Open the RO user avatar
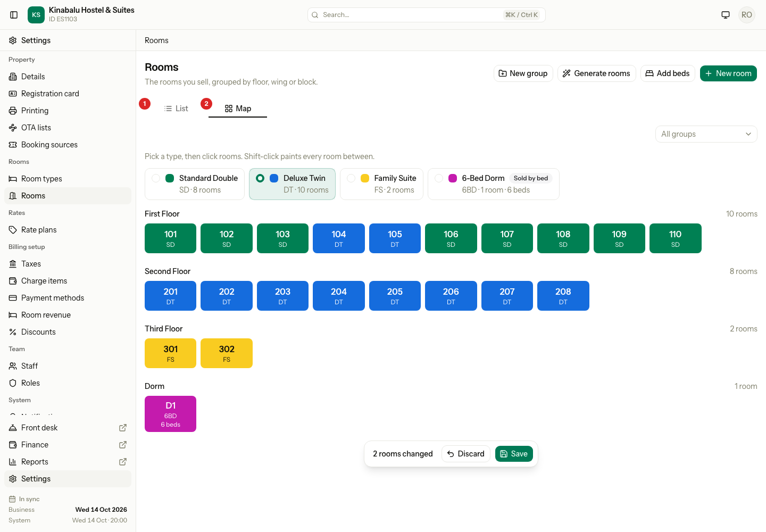 [747, 15]
